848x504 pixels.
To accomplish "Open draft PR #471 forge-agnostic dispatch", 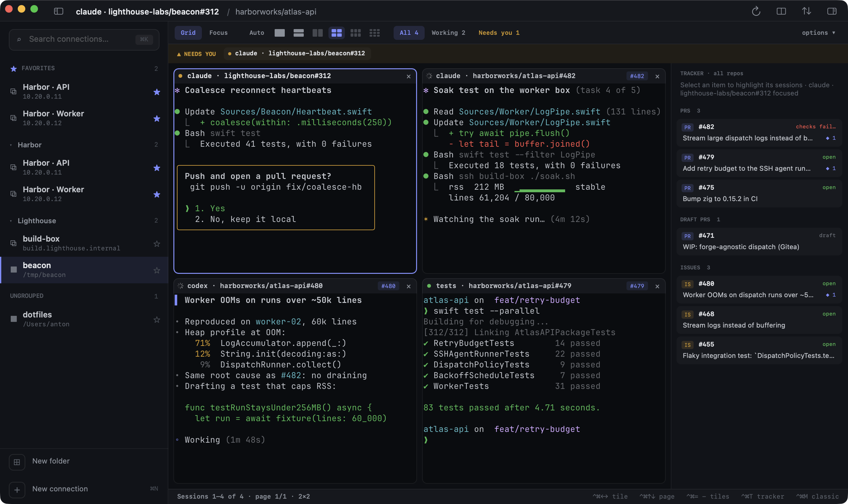I will 759,241.
